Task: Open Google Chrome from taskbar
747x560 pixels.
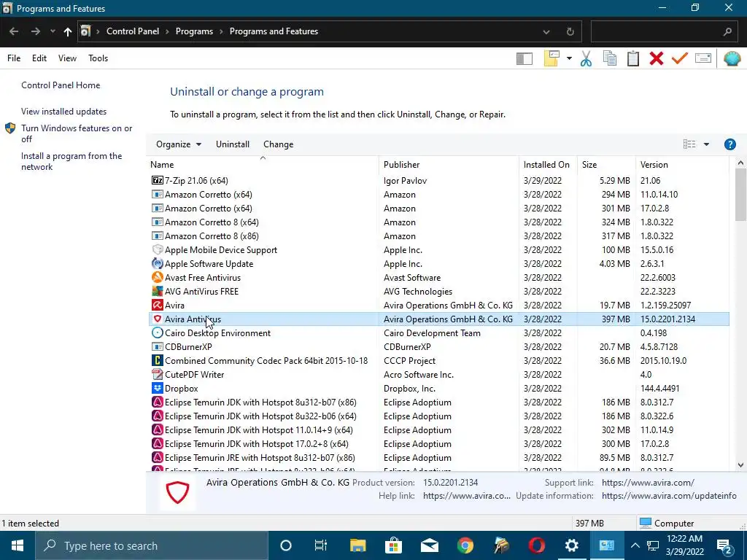Action: (465, 545)
